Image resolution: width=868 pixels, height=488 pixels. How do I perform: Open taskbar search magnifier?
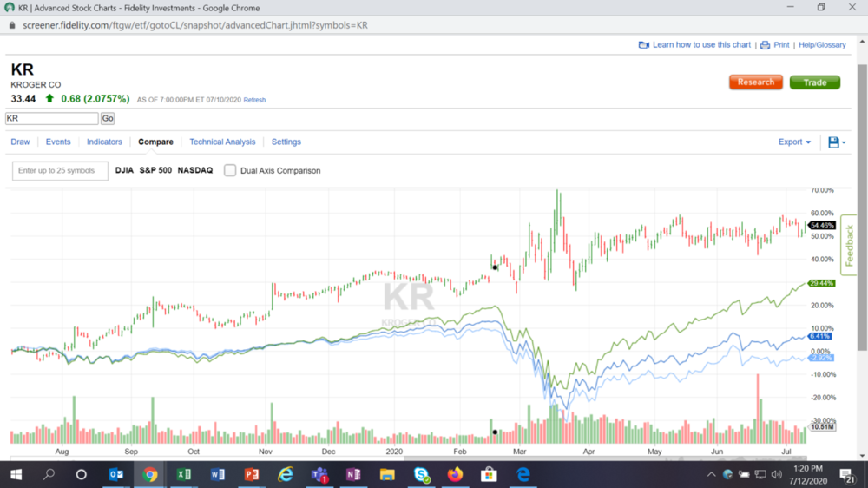(49, 474)
